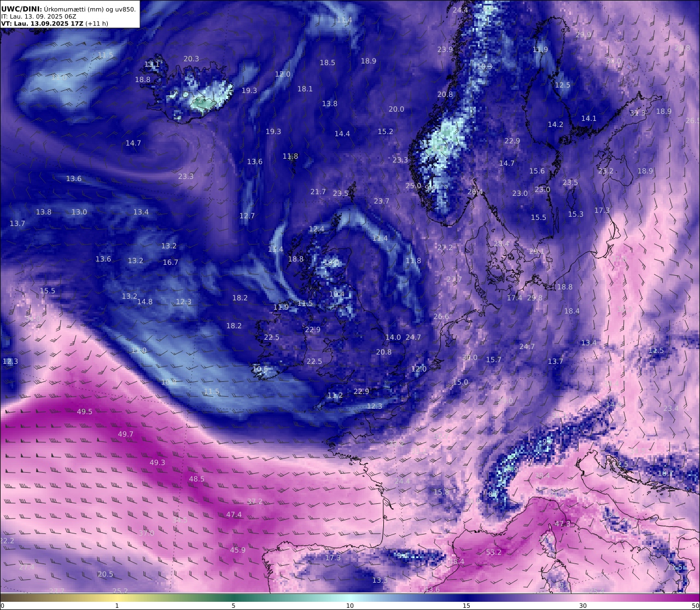The height and width of the screenshot is (610, 700).
Task: Click the 20.0 value label
Action: 396,109
